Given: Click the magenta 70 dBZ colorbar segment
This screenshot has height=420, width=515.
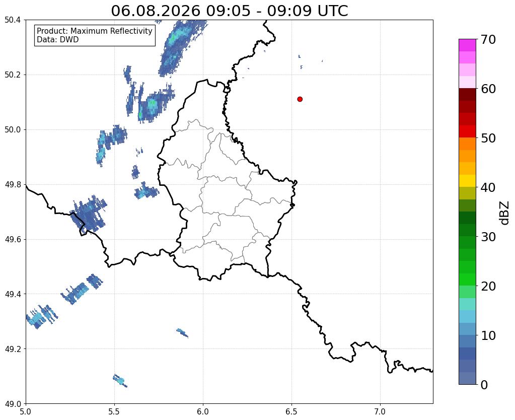Looking at the screenshot, I should (x=467, y=45).
